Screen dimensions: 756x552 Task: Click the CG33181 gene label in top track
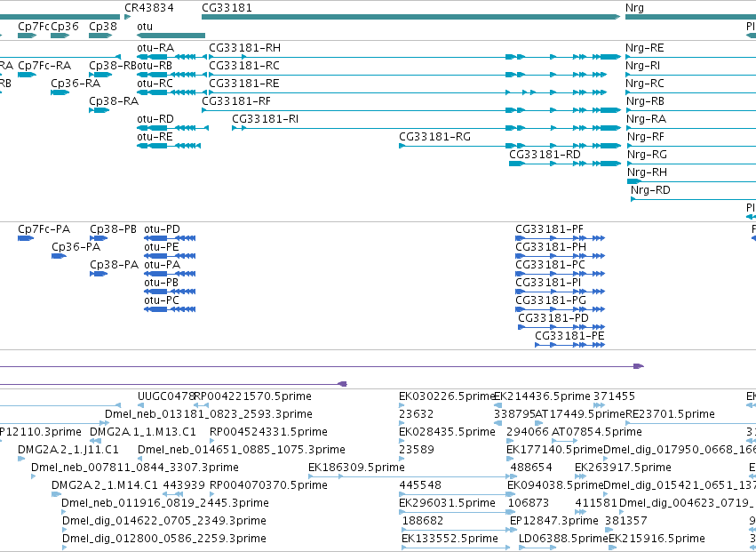tap(227, 8)
